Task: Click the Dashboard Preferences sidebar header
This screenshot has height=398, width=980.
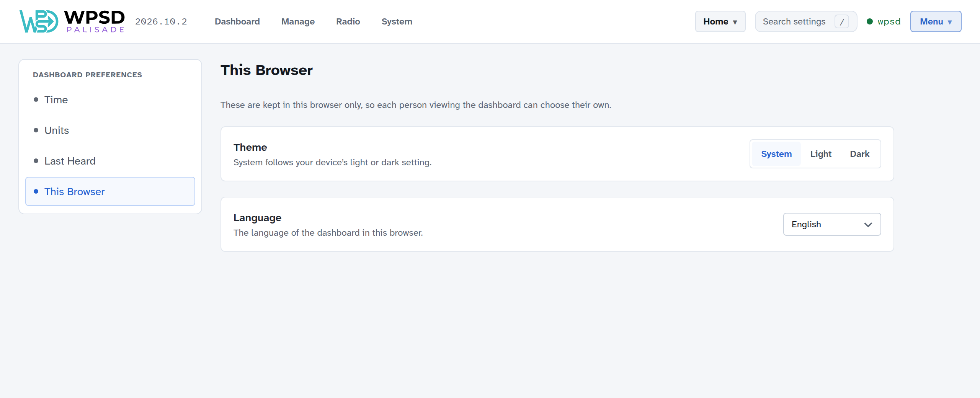Action: 87,75
